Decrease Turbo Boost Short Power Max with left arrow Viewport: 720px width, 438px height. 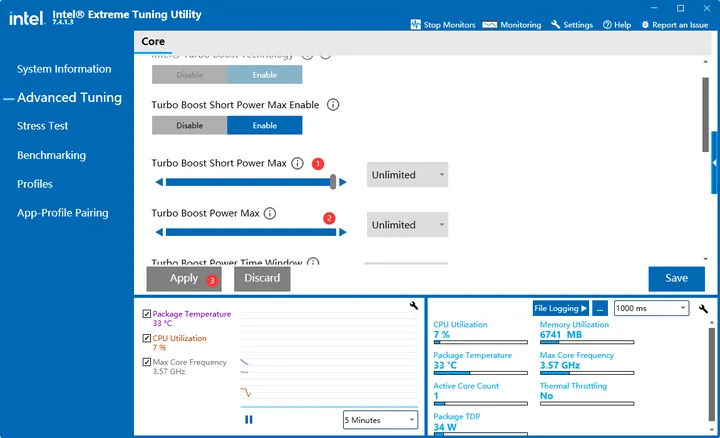[x=159, y=182]
